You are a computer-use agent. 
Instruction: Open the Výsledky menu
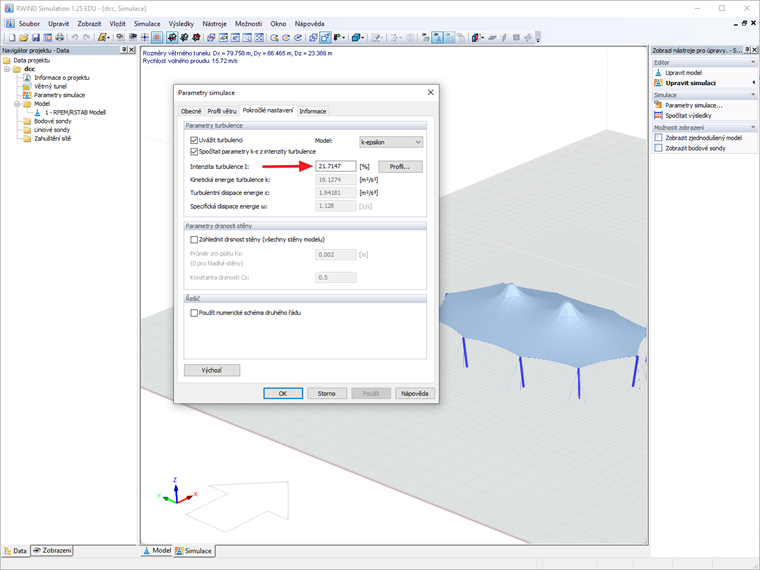181,23
